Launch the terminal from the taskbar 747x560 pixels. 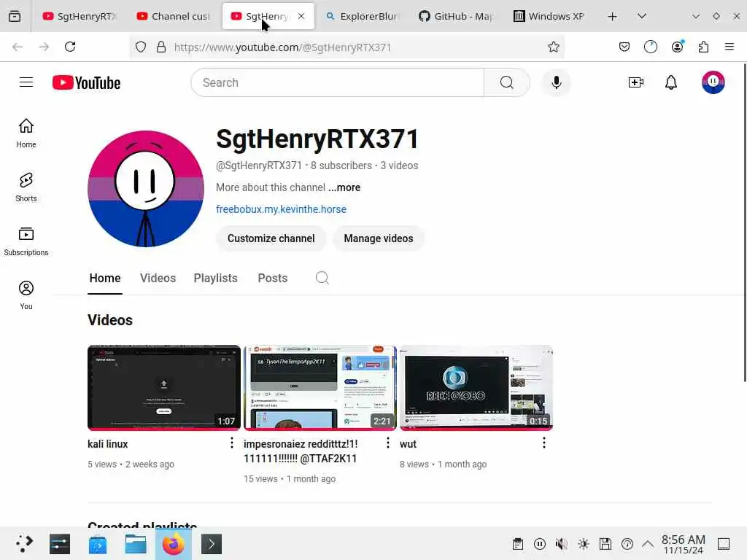212,544
